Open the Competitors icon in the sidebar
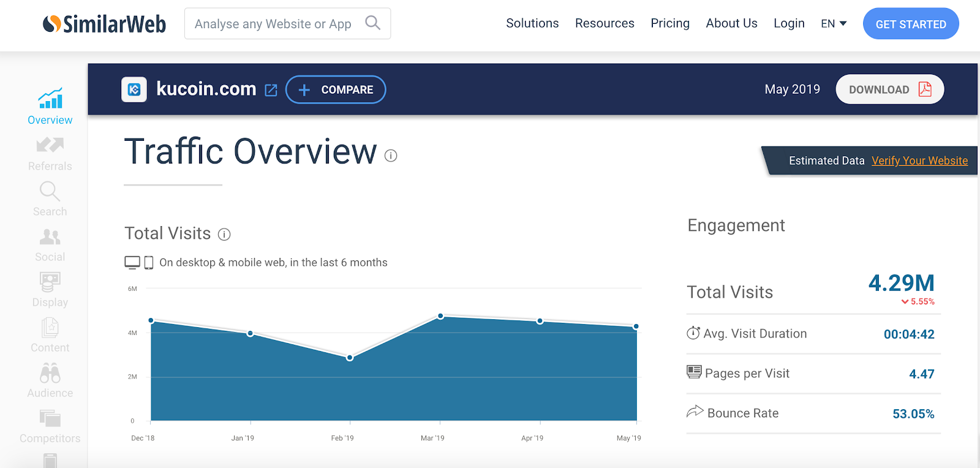 (x=50, y=418)
